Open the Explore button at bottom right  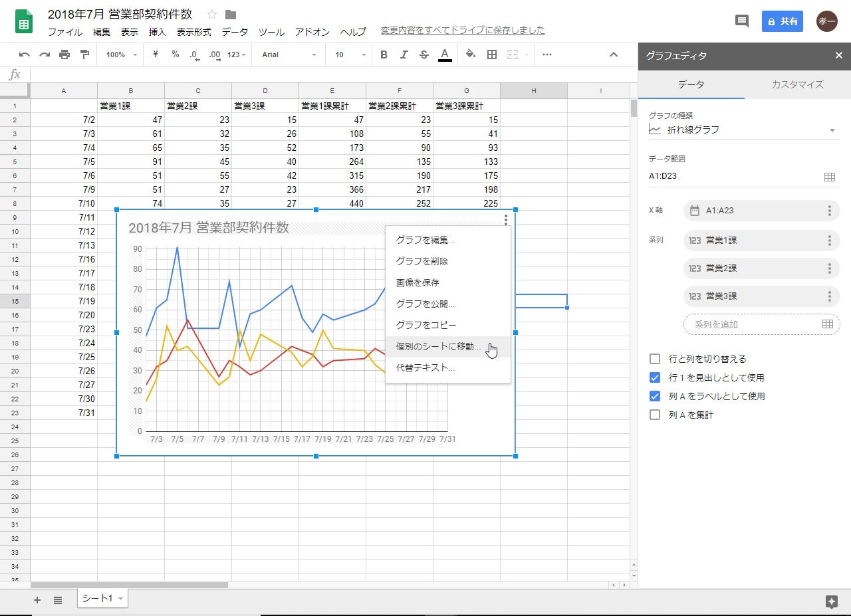click(831, 602)
